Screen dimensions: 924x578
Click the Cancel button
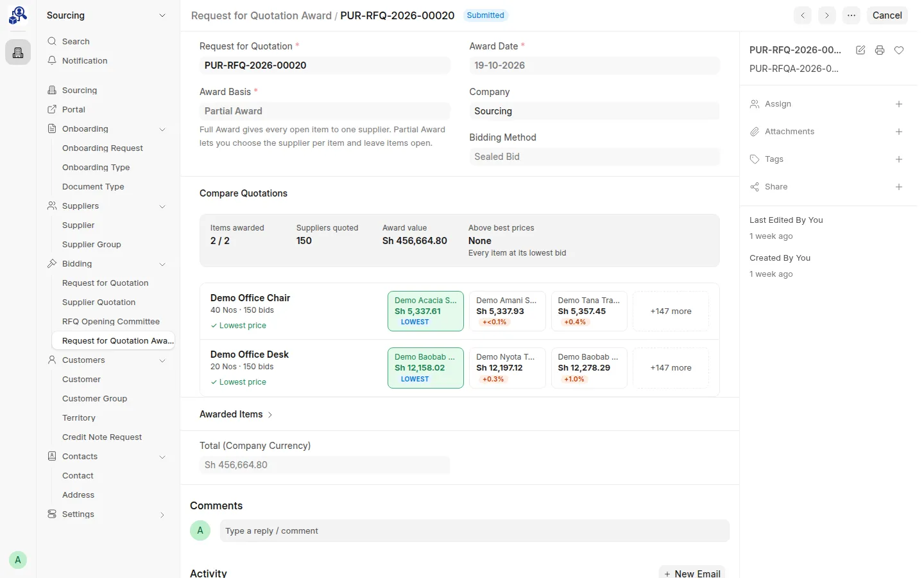point(887,15)
